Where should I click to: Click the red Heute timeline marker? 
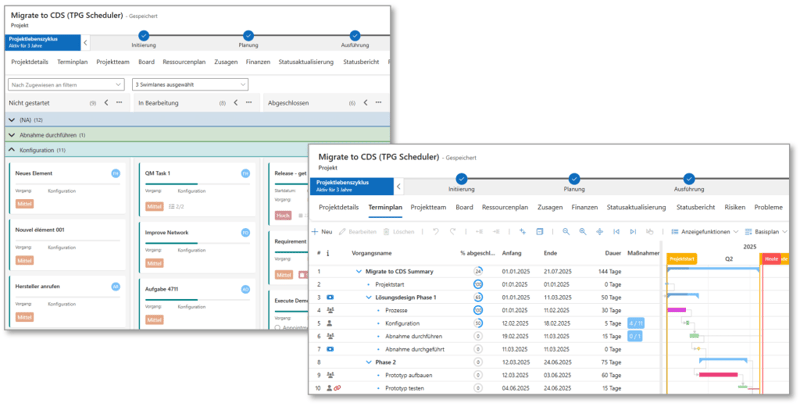[771, 259]
